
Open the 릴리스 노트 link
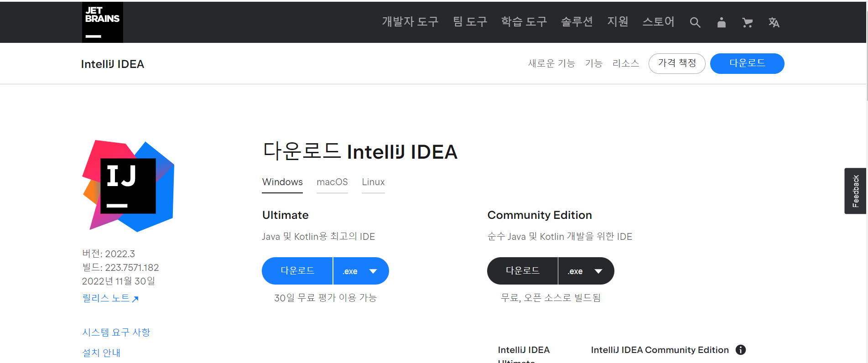(x=110, y=298)
